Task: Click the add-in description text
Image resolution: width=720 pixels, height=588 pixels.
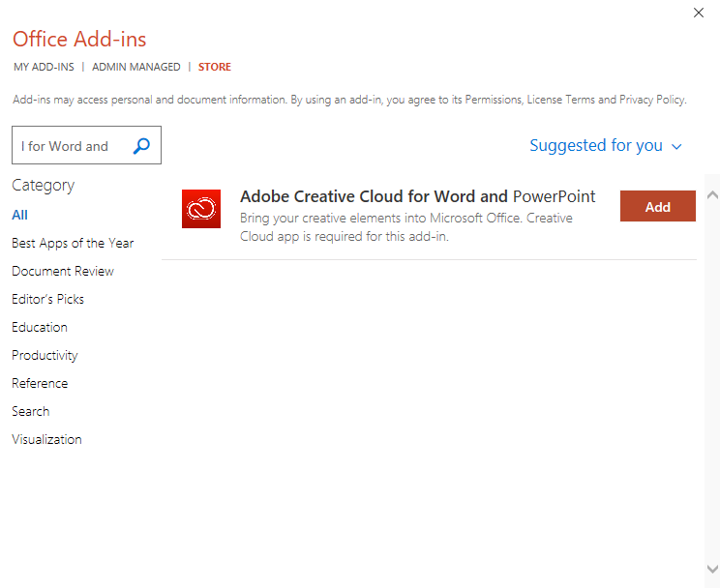Action: pyautogui.click(x=405, y=226)
